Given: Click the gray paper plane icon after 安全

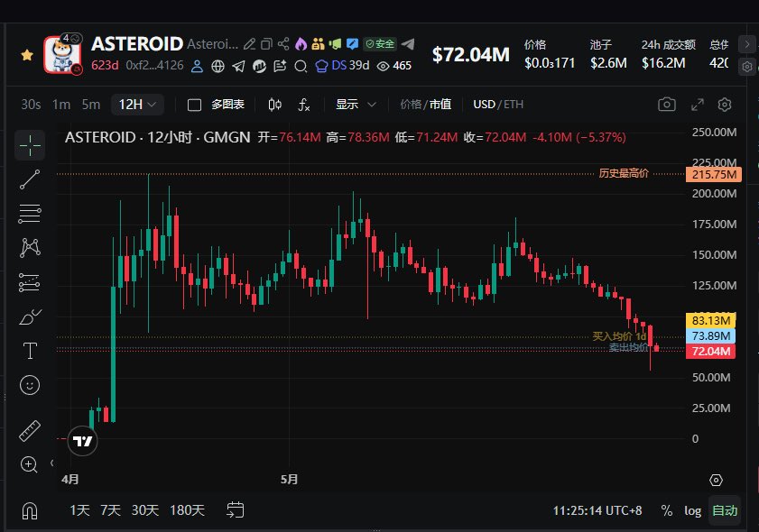Looking at the screenshot, I should click(408, 44).
